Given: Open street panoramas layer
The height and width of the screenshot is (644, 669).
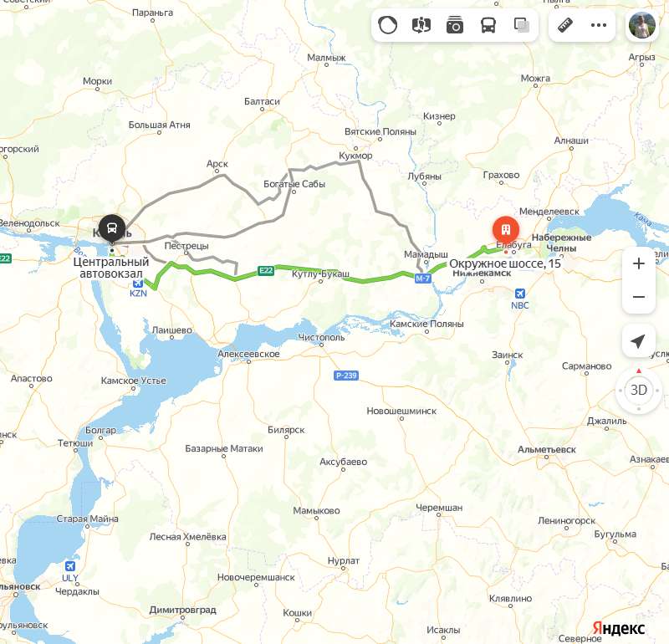Looking at the screenshot, I should tap(421, 25).
